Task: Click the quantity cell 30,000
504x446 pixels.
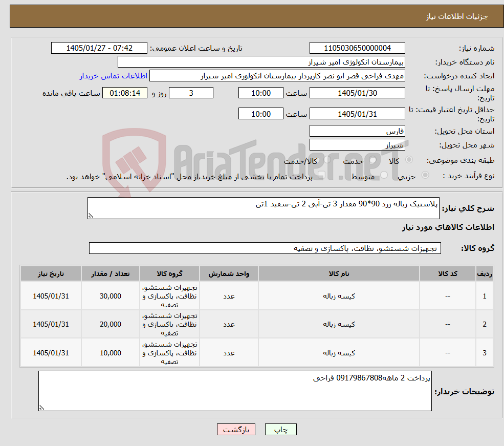Action: click(x=110, y=296)
